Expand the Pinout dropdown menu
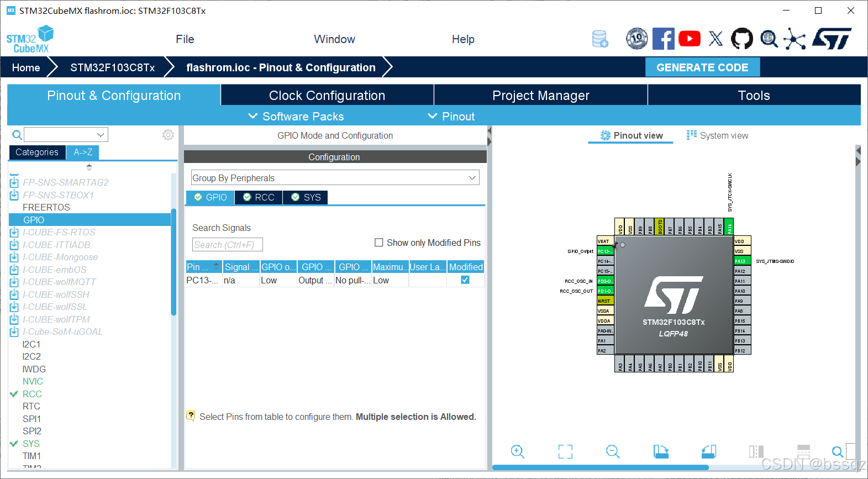The width and height of the screenshot is (868, 479). click(451, 117)
